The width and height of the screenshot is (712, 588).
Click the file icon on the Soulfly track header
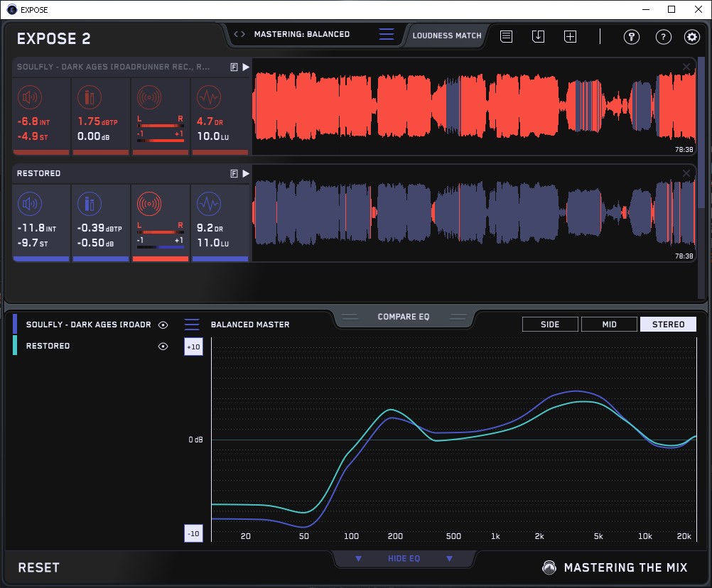(x=234, y=67)
